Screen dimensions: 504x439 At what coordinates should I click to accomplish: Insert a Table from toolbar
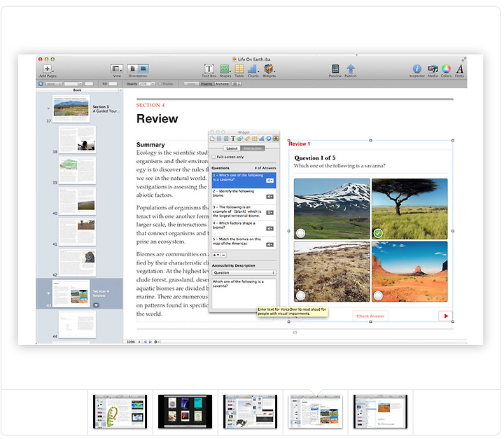[x=239, y=69]
